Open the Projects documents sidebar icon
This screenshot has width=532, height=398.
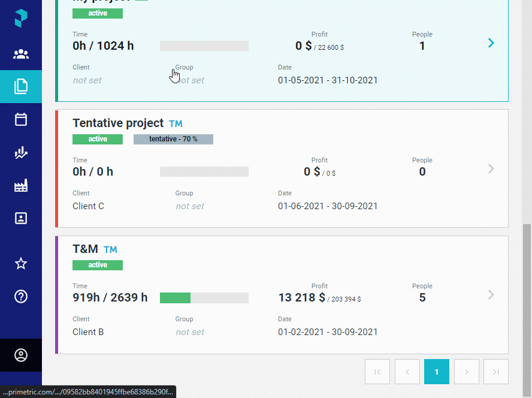(21, 86)
